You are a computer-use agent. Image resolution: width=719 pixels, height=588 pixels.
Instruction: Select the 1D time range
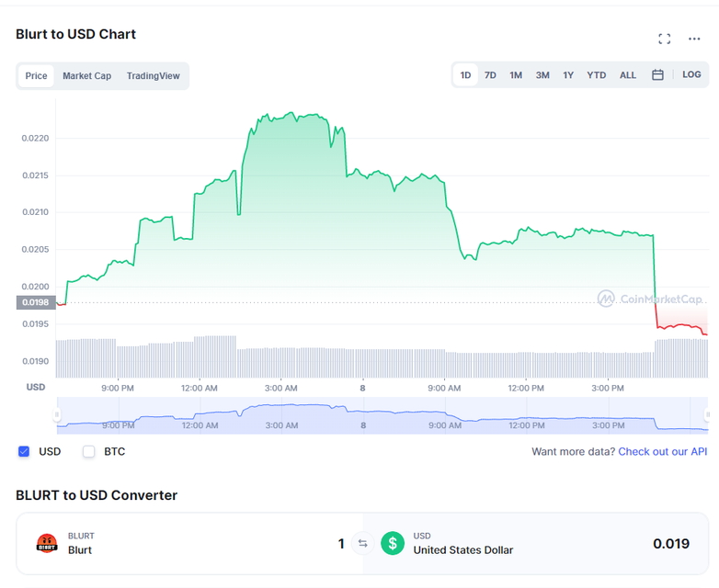coord(465,75)
